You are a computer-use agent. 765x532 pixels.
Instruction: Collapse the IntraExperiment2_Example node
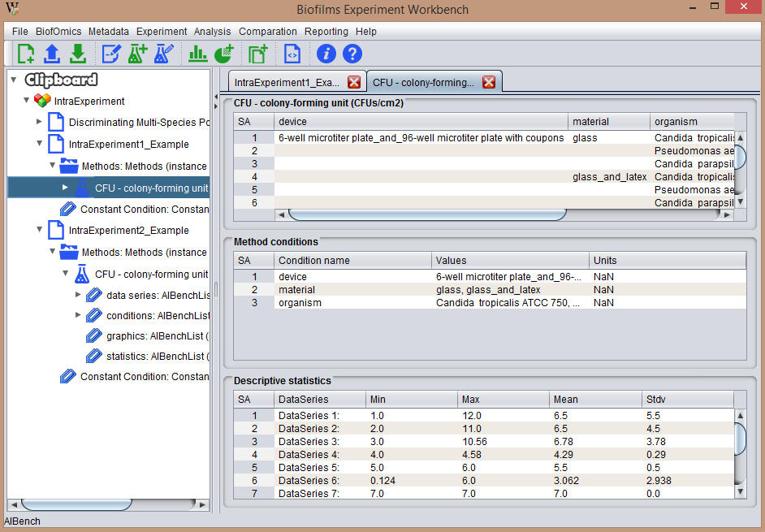[40, 229]
